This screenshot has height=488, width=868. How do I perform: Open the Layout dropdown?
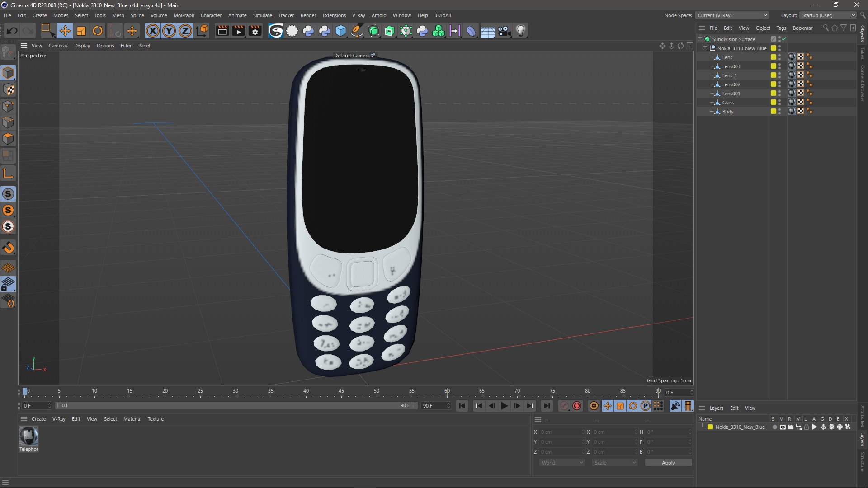(x=828, y=15)
